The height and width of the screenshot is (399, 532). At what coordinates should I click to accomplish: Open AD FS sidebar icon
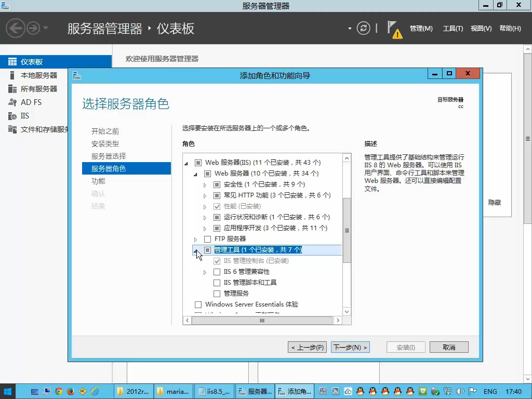click(x=12, y=102)
